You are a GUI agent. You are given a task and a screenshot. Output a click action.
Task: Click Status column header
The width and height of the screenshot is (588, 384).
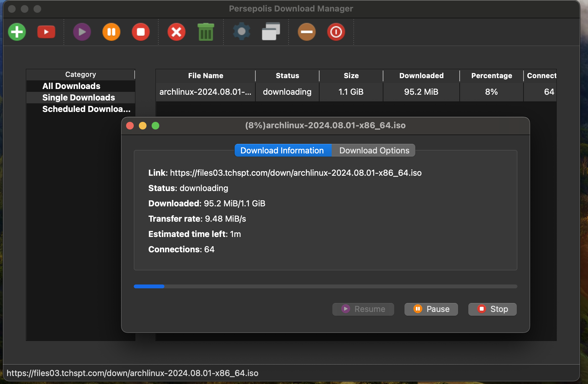point(287,76)
